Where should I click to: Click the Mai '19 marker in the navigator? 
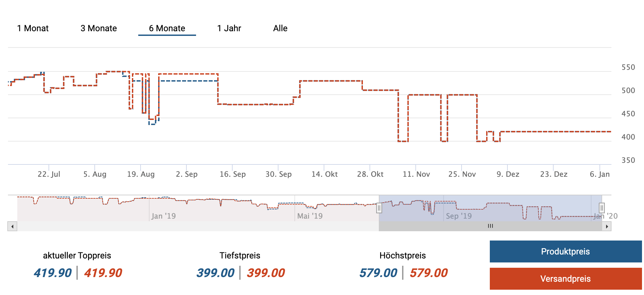pos(310,216)
